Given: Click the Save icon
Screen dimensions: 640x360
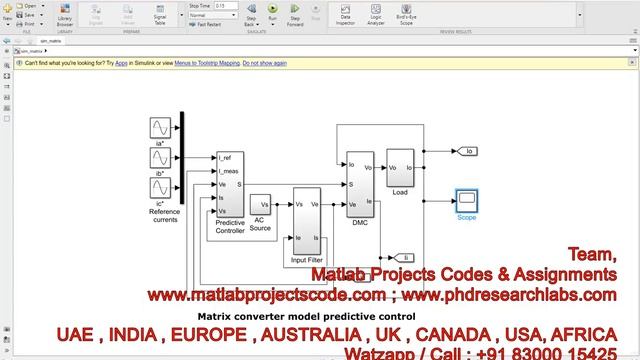Looking at the screenshot, I should pyautogui.click(x=20, y=15).
